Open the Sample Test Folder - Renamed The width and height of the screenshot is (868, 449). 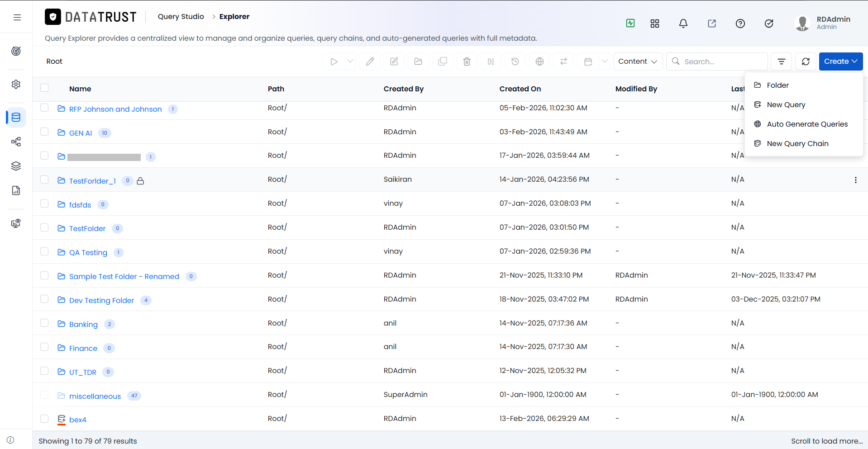click(124, 276)
